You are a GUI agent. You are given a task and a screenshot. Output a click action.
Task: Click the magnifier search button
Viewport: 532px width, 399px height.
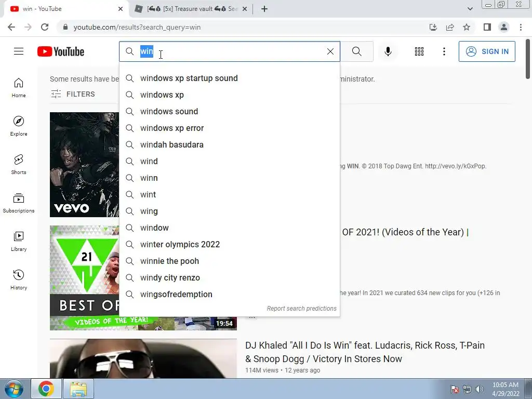356,51
